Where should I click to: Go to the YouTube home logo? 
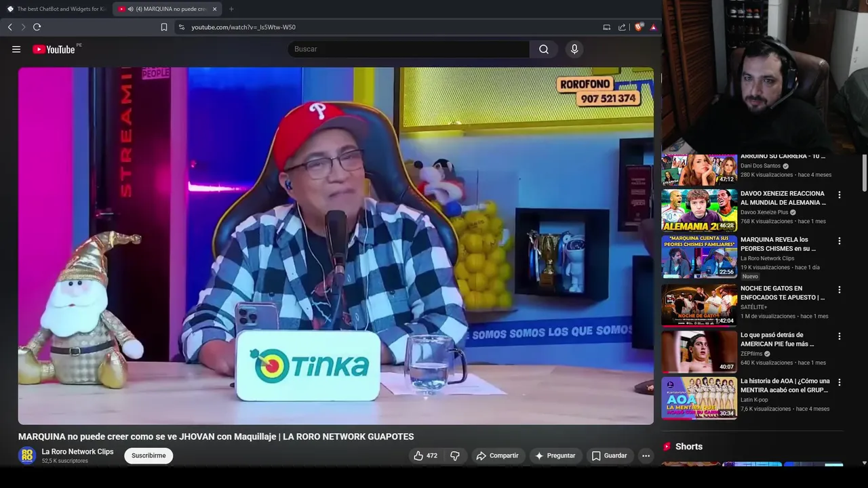tap(54, 49)
